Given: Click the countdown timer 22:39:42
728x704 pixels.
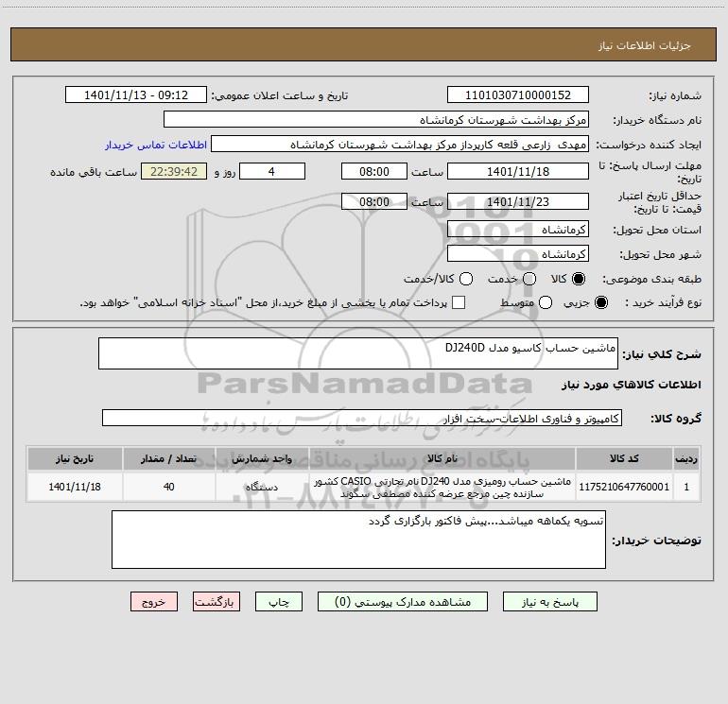Looking at the screenshot, I should pyautogui.click(x=174, y=171).
